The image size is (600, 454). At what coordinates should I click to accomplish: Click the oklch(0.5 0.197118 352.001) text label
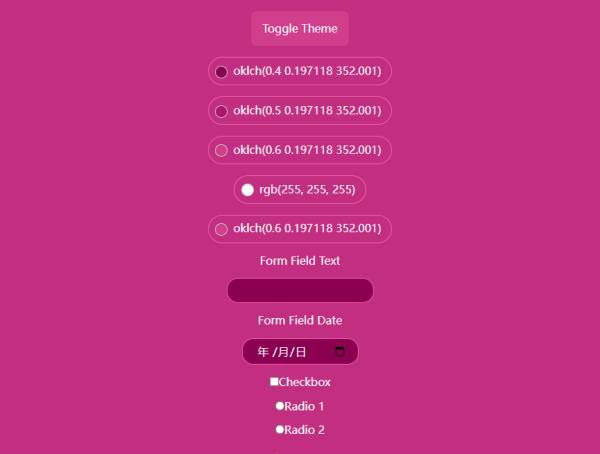click(306, 111)
